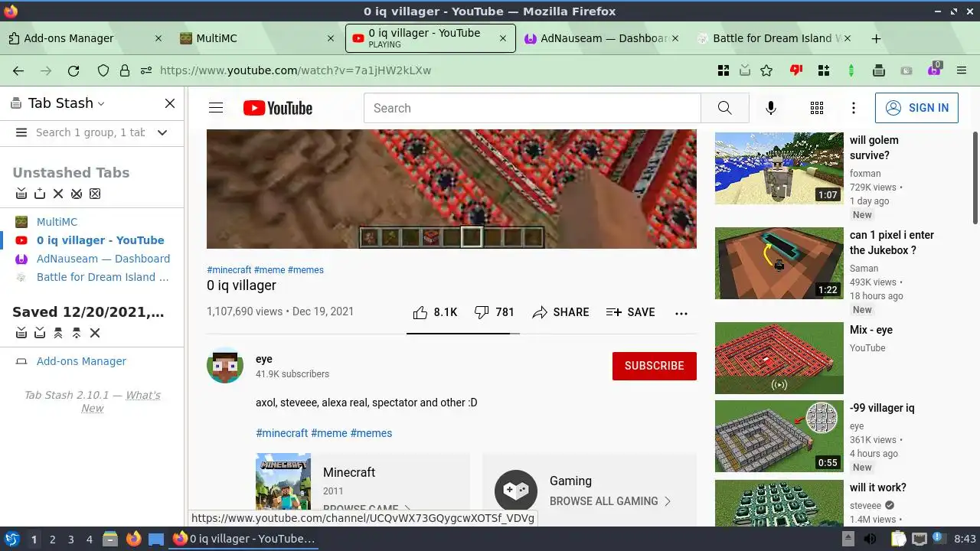Click the four-squares-with-arrow toolbar icon
Screen dimensions: 980x551
[x=724, y=70]
